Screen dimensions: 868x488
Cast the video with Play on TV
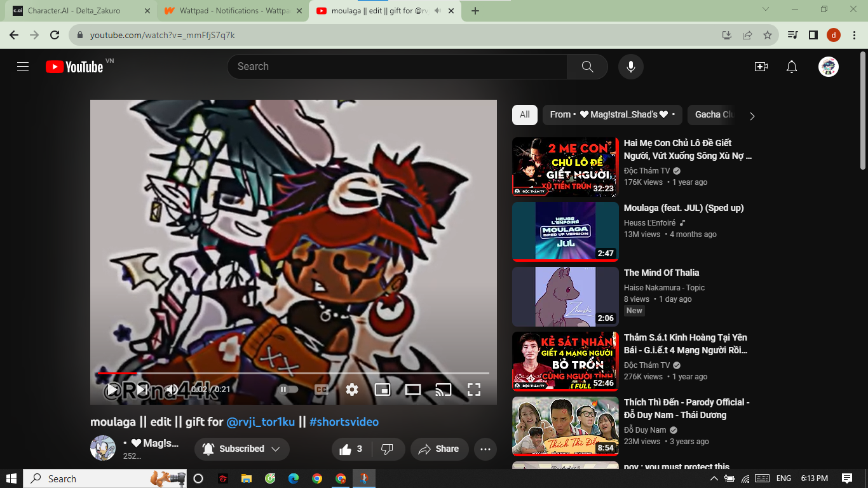tap(444, 390)
